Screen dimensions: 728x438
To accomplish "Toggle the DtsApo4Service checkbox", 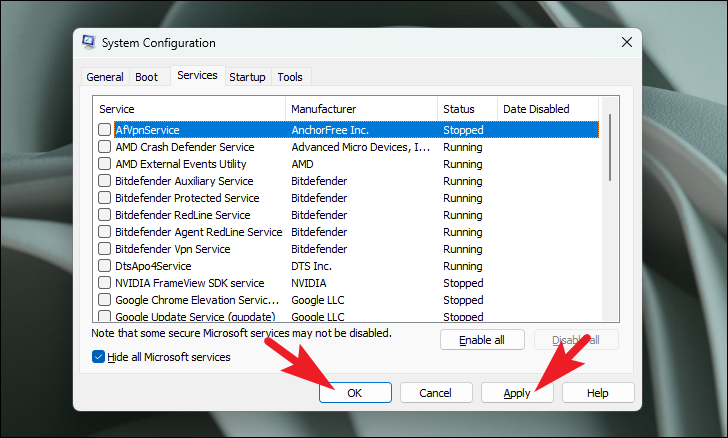I will 104,266.
